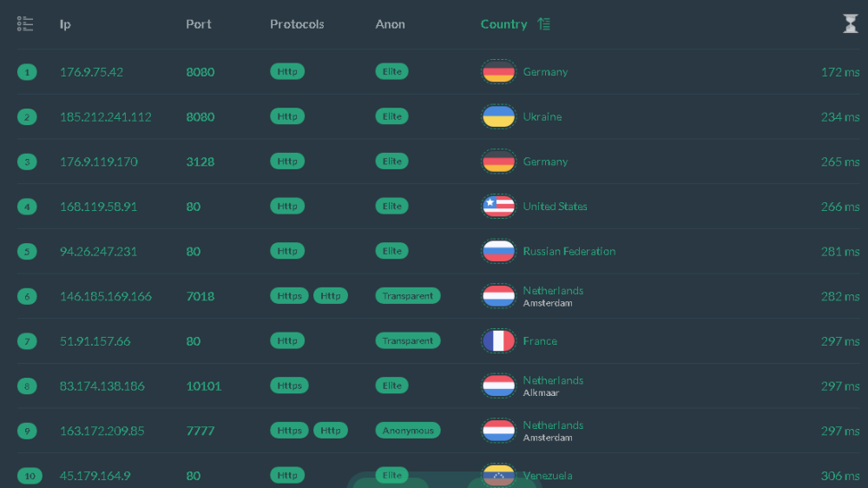The image size is (868, 488).
Task: Click the Ukraine flag icon
Action: [498, 117]
